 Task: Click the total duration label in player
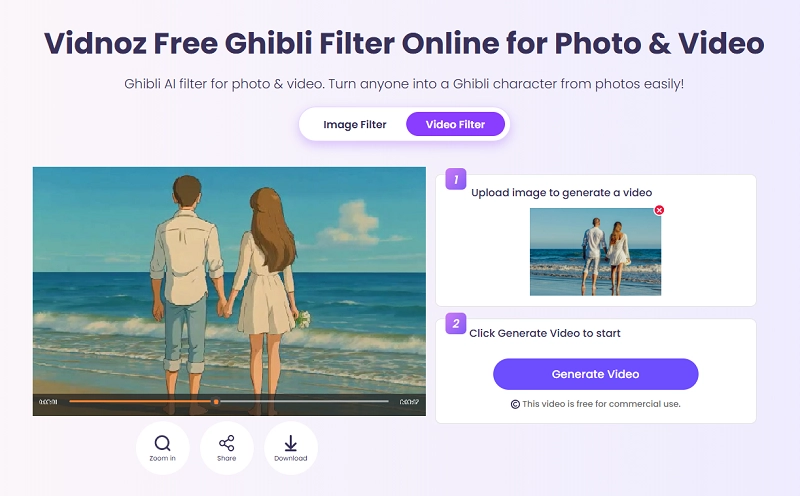coord(409,402)
